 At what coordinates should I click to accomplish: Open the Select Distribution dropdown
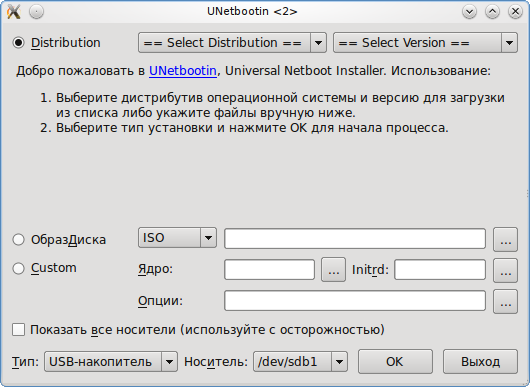(x=232, y=43)
